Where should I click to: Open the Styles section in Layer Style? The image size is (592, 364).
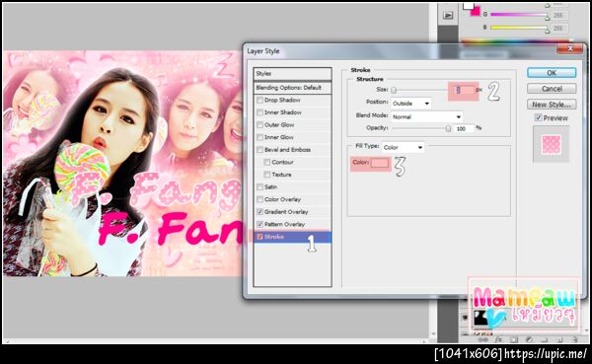(x=292, y=74)
